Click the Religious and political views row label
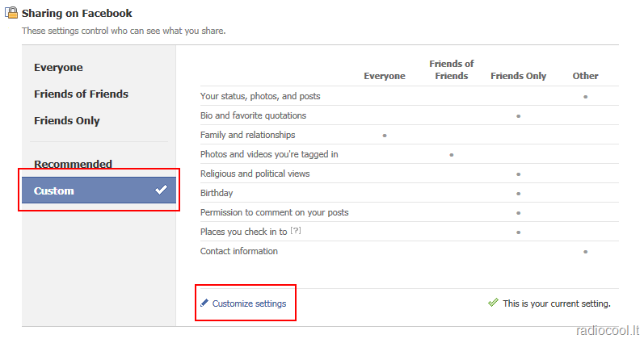The width and height of the screenshot is (644, 339). [255, 174]
